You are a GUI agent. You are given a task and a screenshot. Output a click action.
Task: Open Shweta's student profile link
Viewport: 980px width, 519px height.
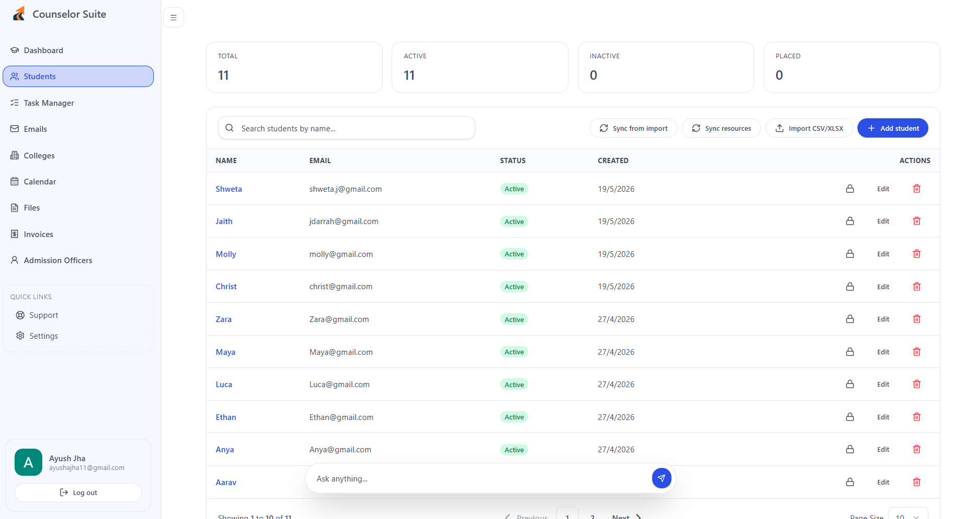point(228,189)
